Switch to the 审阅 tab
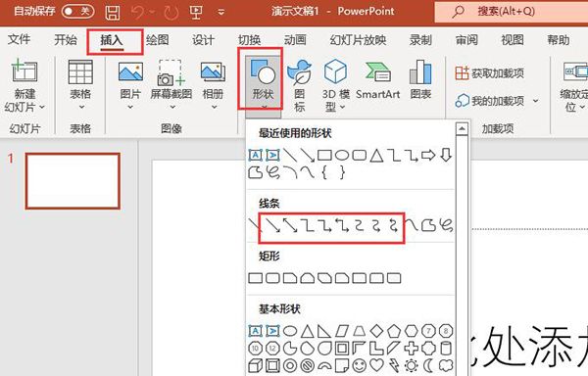 (466, 39)
